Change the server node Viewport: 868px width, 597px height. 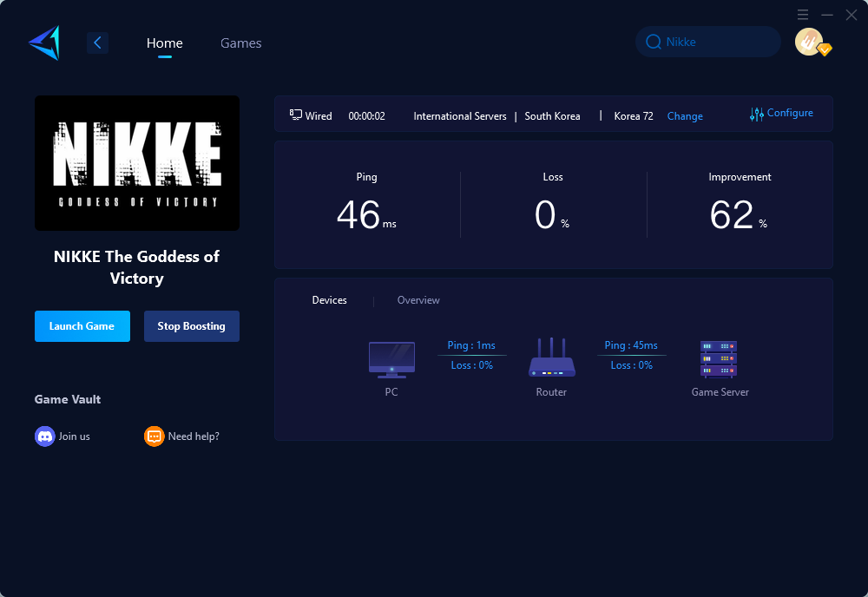[685, 116]
